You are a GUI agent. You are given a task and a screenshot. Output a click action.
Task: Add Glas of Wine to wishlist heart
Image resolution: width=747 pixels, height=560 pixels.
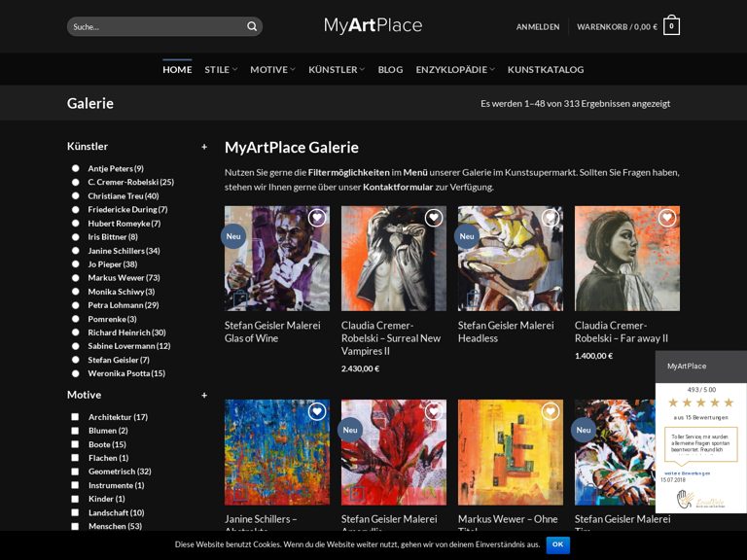coord(317,218)
